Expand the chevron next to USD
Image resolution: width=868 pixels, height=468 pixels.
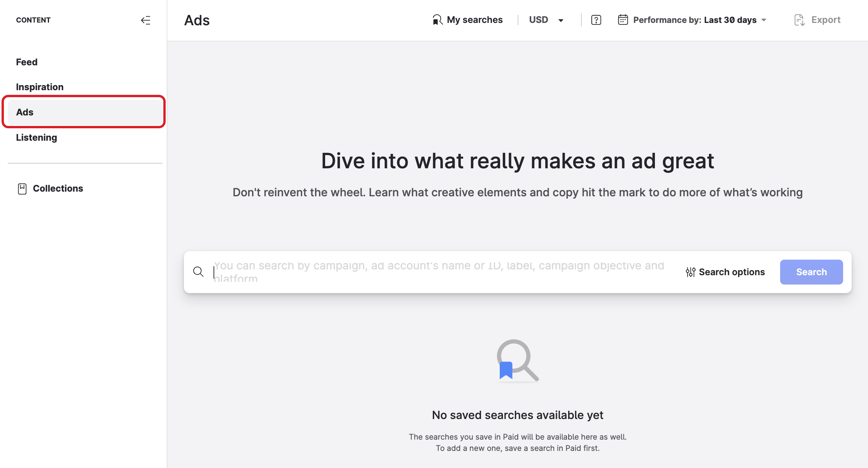point(561,20)
